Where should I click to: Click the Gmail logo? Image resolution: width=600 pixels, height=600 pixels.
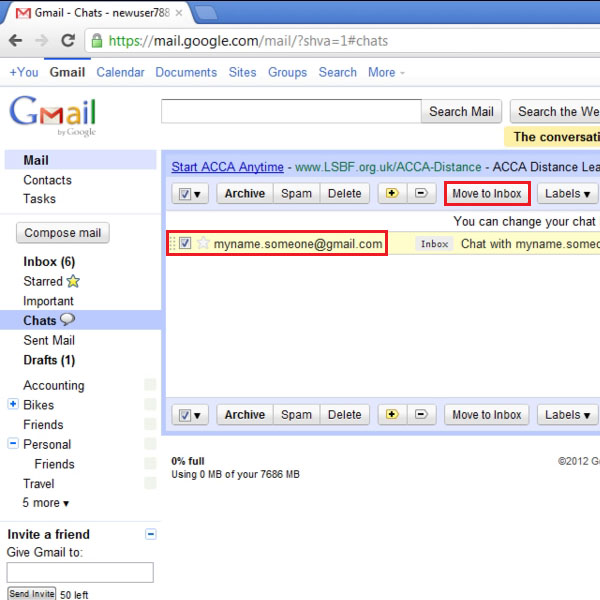click(52, 116)
